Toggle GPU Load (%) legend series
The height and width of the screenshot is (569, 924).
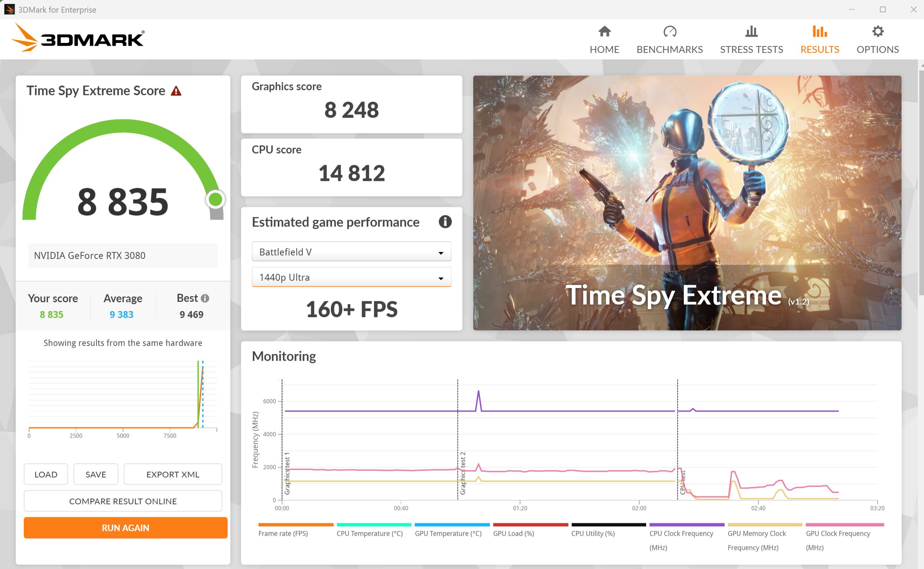click(x=514, y=533)
